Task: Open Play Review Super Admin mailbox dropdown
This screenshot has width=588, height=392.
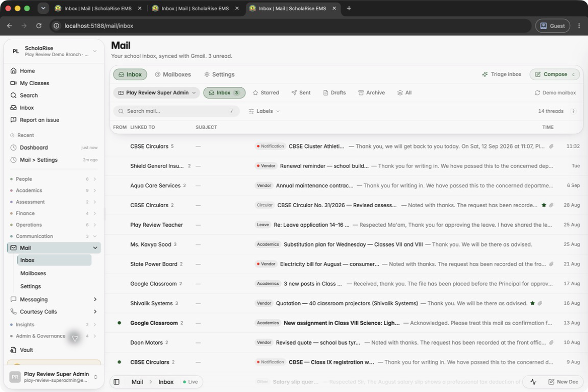Action: [157, 93]
